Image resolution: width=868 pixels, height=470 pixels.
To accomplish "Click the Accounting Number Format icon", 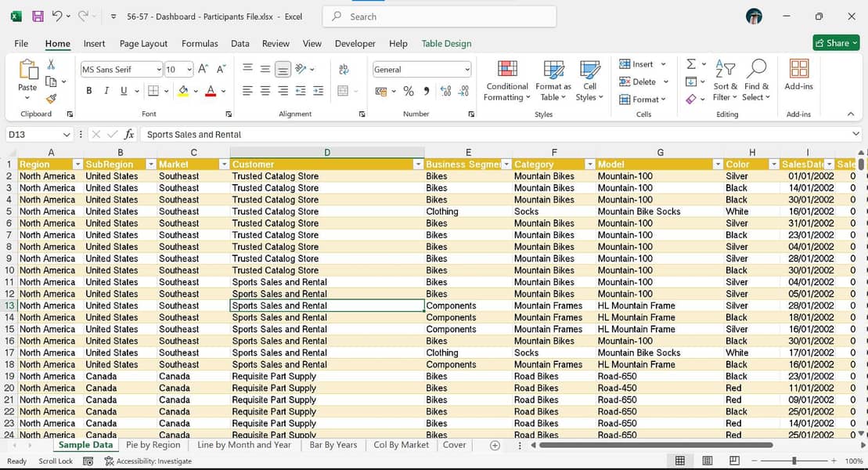I will click(x=381, y=91).
